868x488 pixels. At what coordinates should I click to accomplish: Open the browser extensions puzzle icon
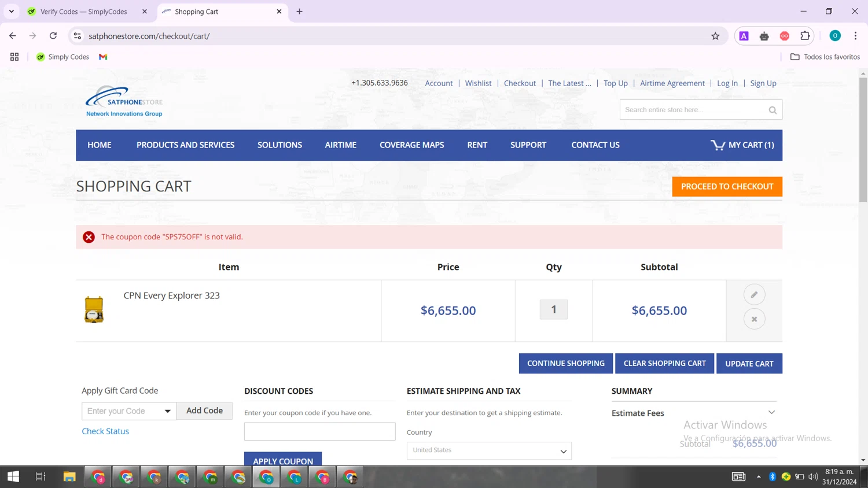(x=805, y=36)
